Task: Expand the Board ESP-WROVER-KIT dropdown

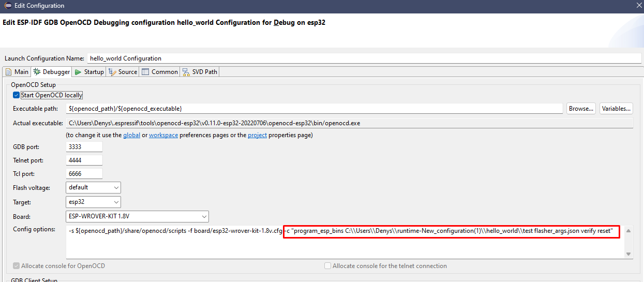Action: [138, 216]
